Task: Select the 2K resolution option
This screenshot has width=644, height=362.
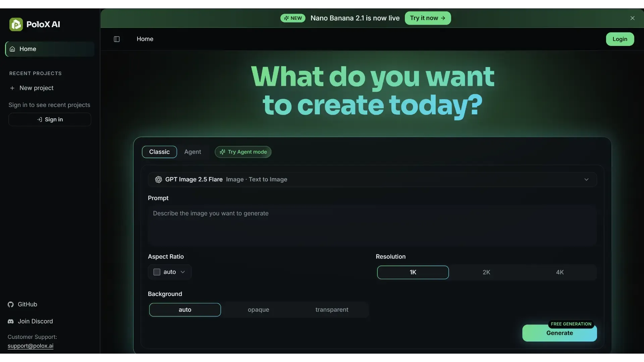Action: point(486,273)
